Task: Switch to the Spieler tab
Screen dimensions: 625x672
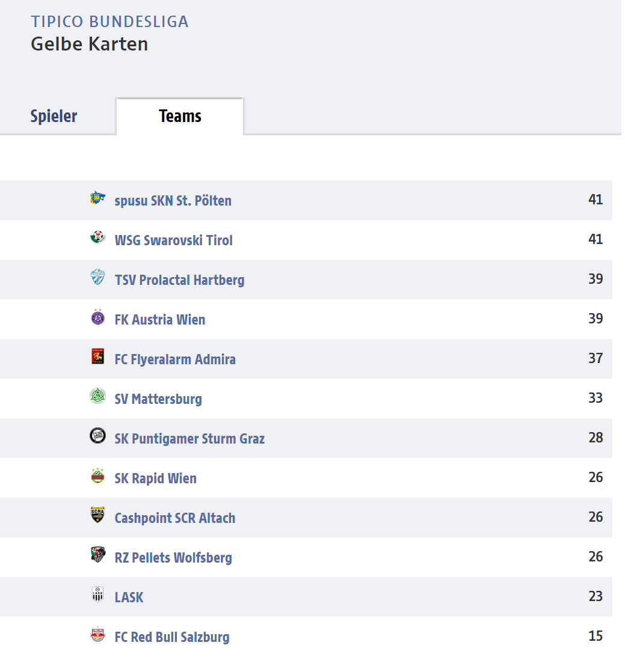Action: tap(54, 116)
